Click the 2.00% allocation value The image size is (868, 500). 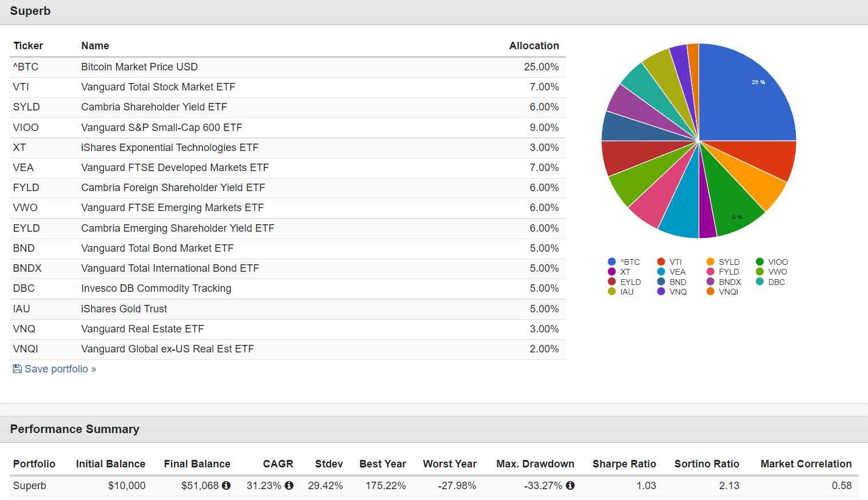coord(544,349)
